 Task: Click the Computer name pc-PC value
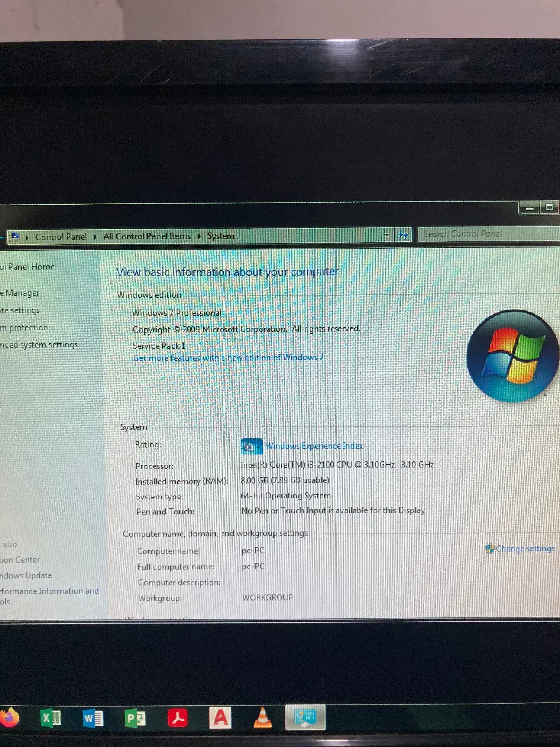pyautogui.click(x=253, y=551)
